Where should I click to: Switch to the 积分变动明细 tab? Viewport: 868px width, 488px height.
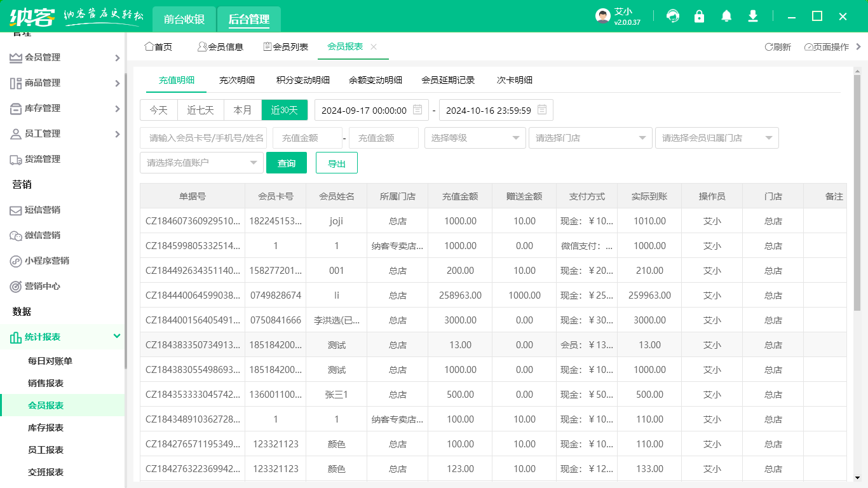tap(303, 80)
